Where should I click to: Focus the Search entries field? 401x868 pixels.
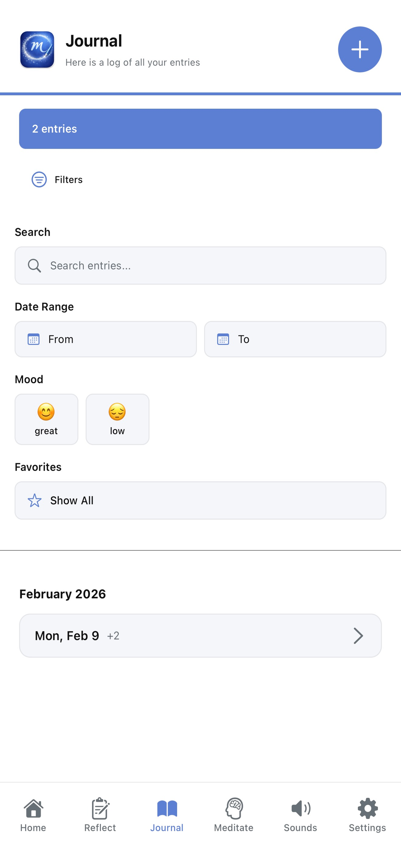coord(209,266)
